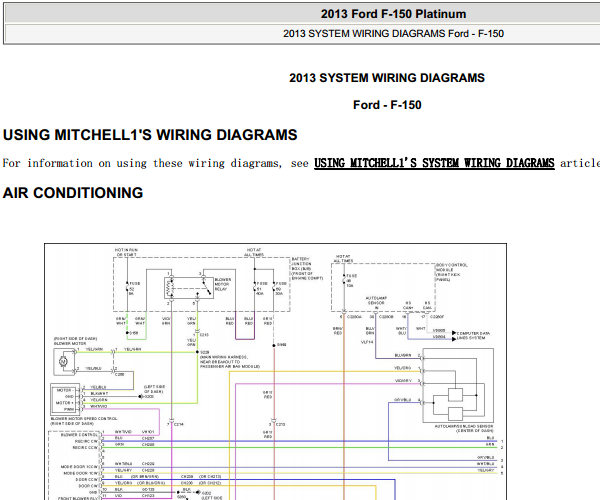Click the sentence starting 'For information on using'
The height and width of the screenshot is (500, 600).
301,163
